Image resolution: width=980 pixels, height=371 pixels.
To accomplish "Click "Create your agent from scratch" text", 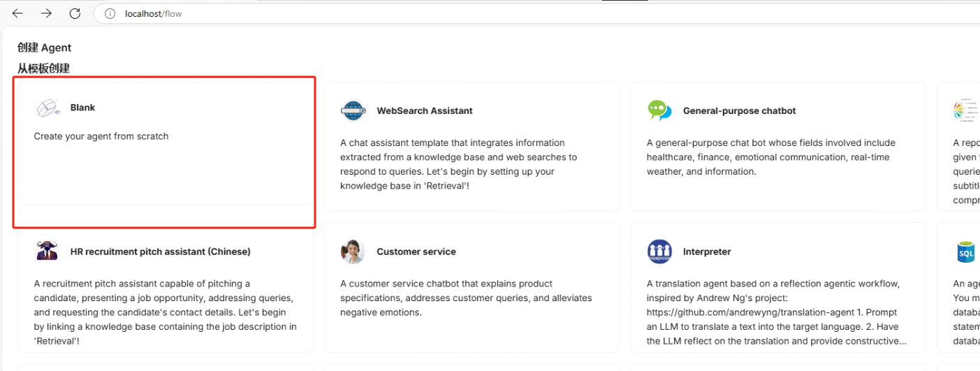I will [x=101, y=136].
